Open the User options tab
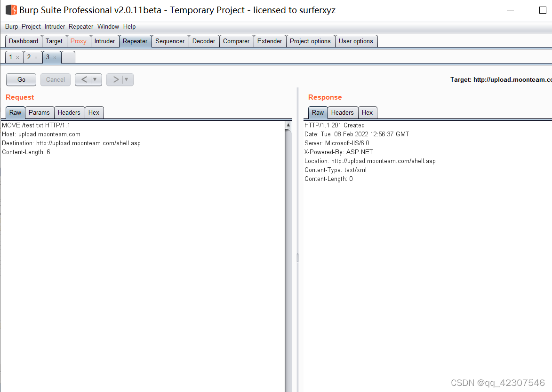Screen dimensions: 552x392 [x=356, y=41]
